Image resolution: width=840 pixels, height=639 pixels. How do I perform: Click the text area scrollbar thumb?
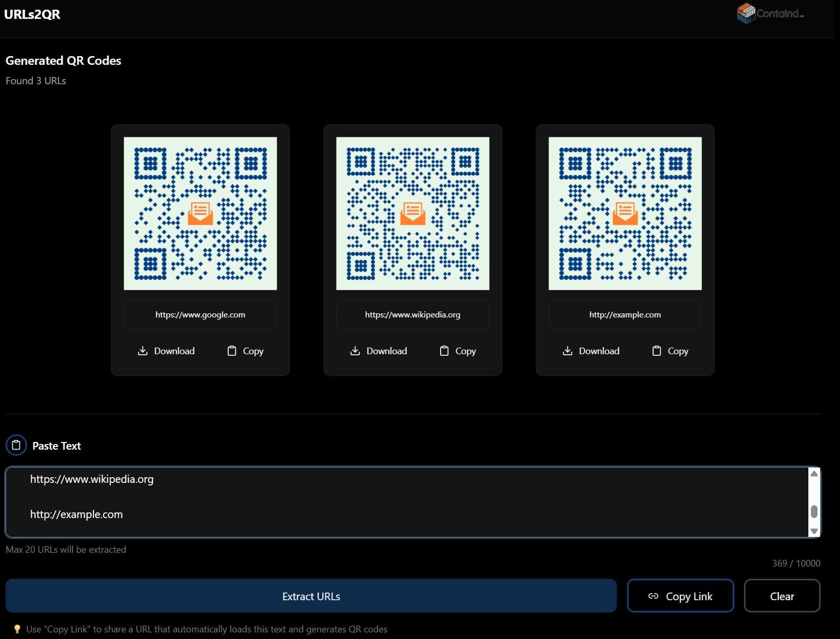[814, 511]
